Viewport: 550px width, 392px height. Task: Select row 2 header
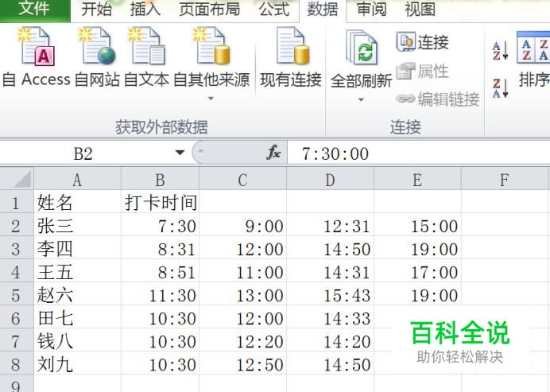(x=16, y=226)
